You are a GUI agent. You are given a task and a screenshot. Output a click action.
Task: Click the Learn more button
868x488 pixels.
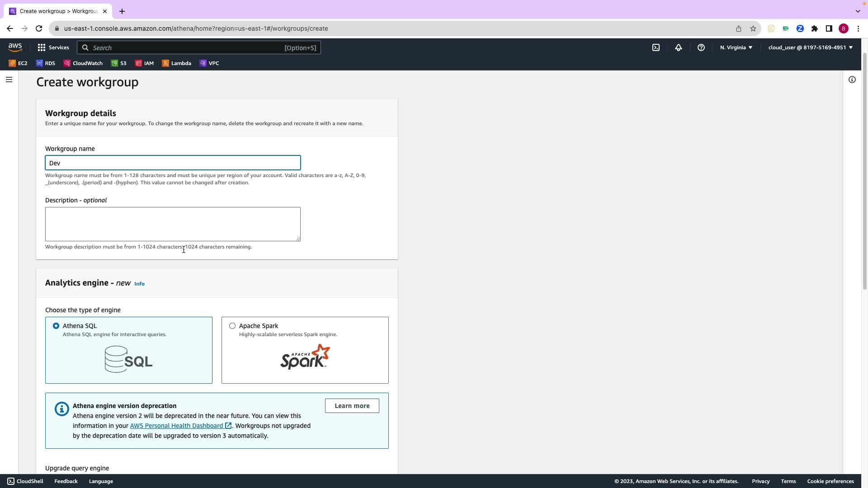[x=352, y=406]
